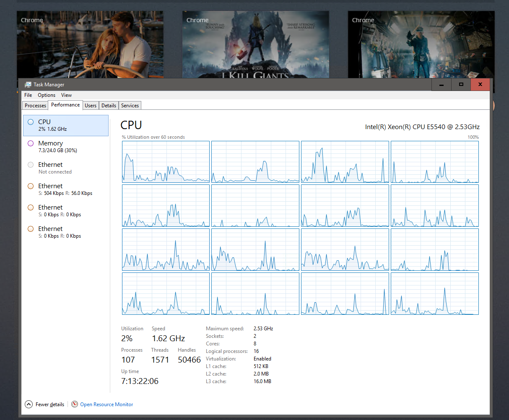Select Memory 7.3/24.0 GB sidebar entry
The height and width of the screenshot is (420, 509).
point(66,147)
